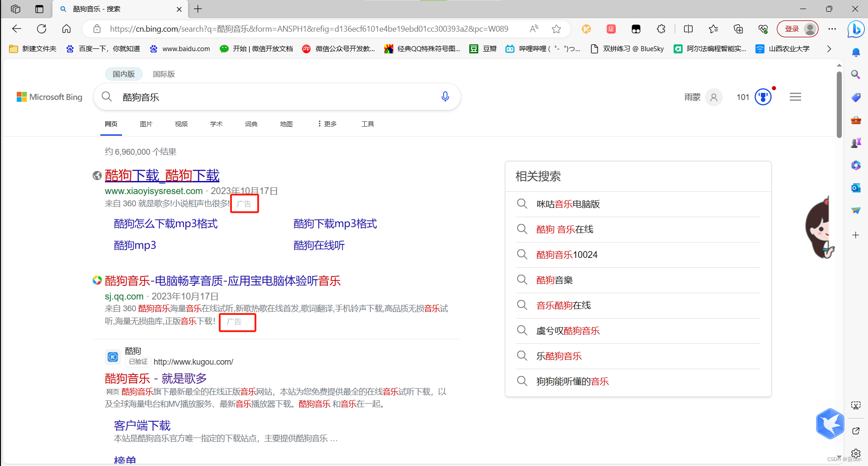Open the 酷狗下载mp3格式 sublink

335,223
